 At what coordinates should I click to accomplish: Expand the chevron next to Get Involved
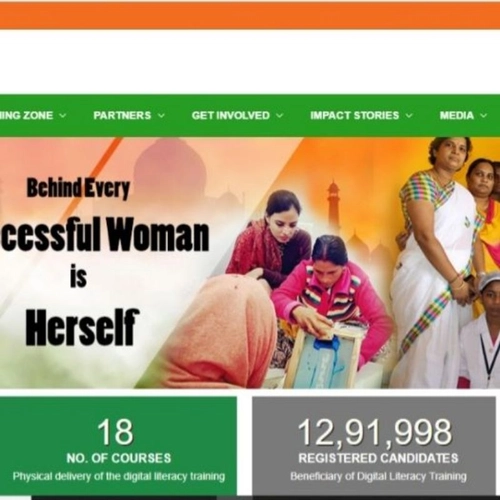coord(280,116)
